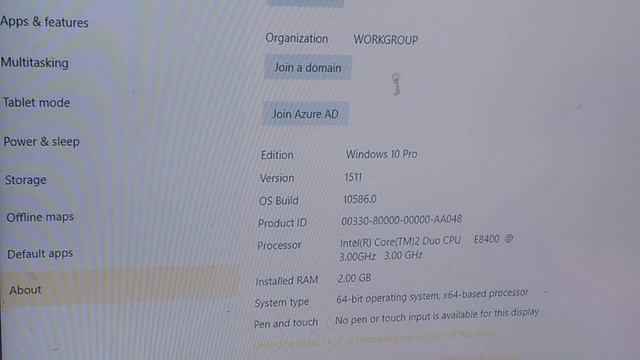This screenshot has width=640, height=360.
Task: Click the System type label
Action: pos(282,302)
